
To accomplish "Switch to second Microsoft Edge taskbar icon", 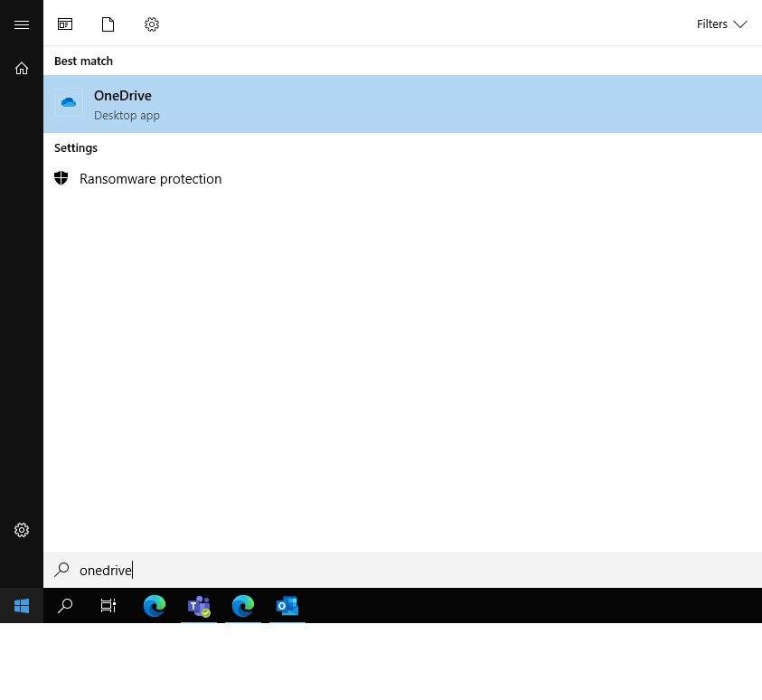I will point(243,606).
